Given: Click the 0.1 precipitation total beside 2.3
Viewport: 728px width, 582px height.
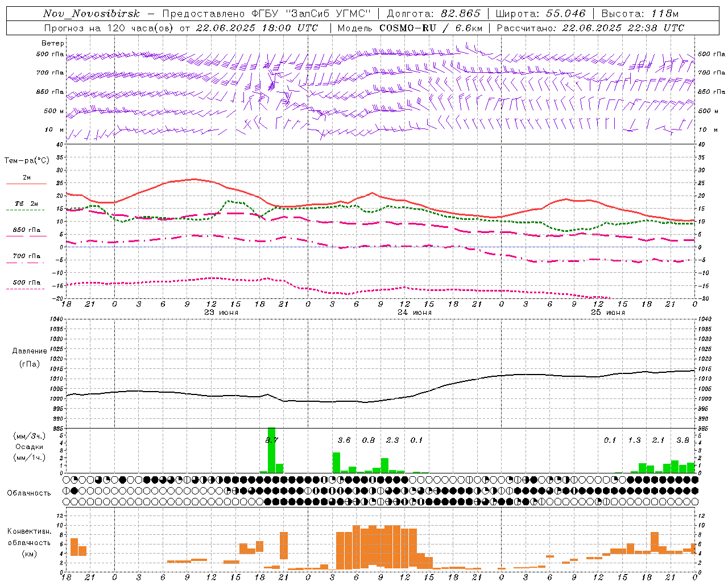Looking at the screenshot, I should [x=417, y=440].
